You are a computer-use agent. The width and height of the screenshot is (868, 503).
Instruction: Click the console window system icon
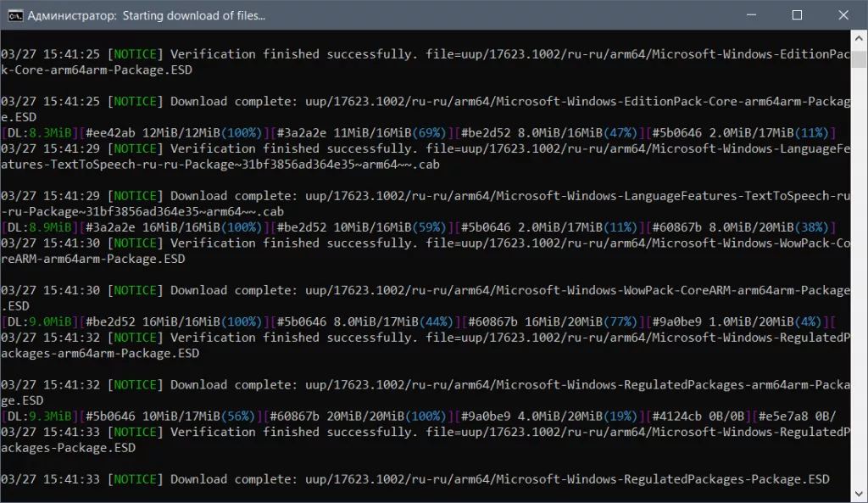[x=15, y=15]
